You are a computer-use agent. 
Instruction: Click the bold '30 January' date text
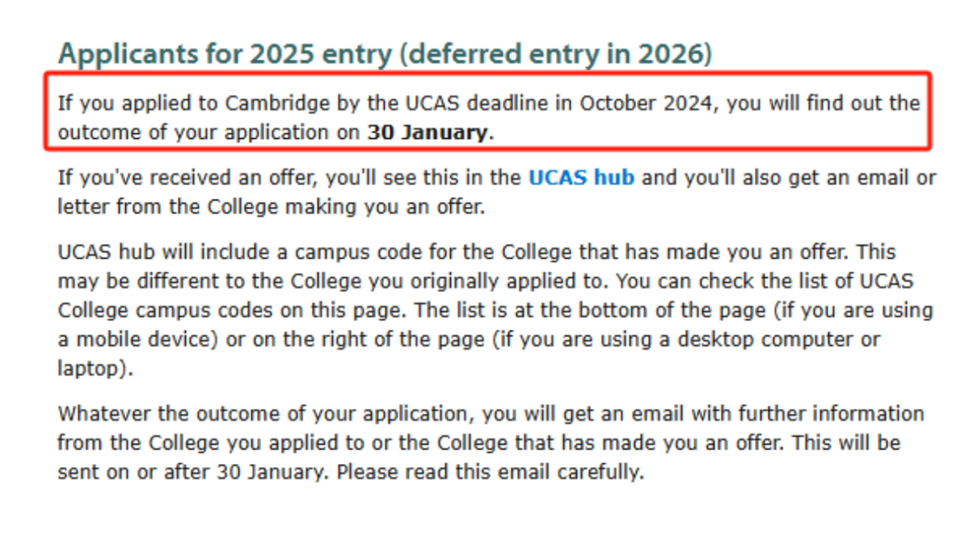427,133
